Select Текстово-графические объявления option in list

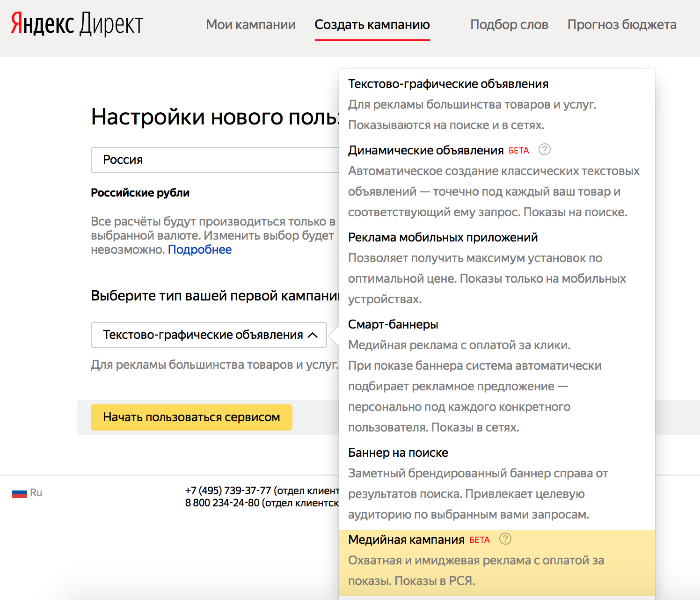coord(496,104)
